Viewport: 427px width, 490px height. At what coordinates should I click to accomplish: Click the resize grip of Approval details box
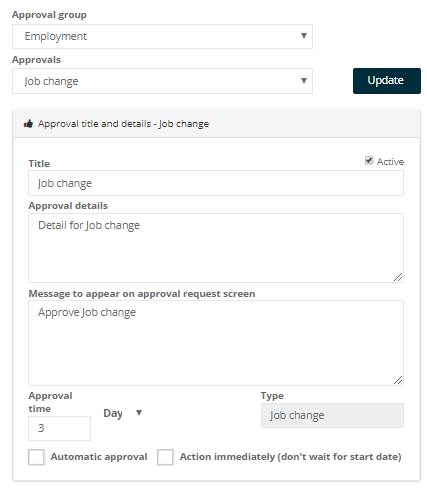398,277
